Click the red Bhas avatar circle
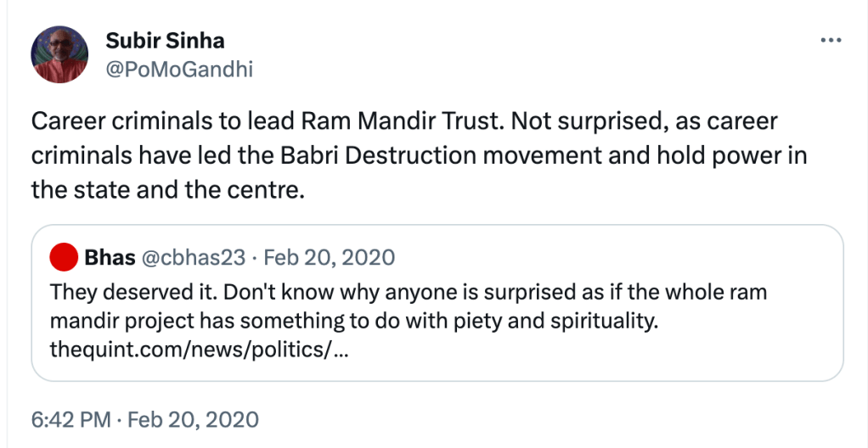The width and height of the screenshot is (868, 448). [63, 255]
